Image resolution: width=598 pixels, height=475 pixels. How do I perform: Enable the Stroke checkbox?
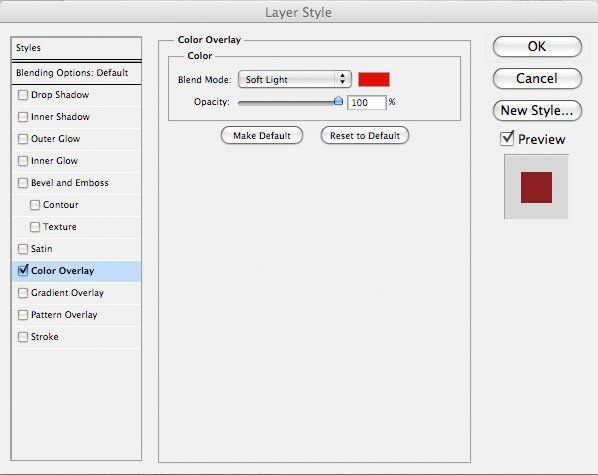[x=23, y=337]
